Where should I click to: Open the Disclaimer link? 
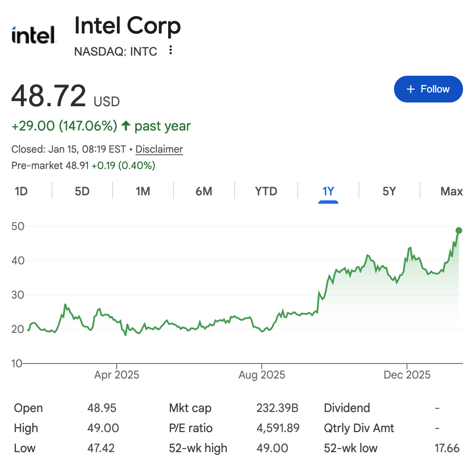point(159,149)
